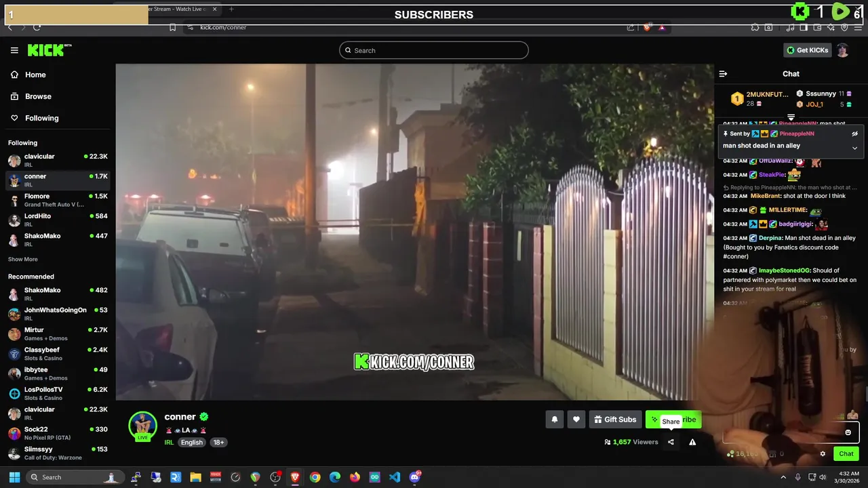868x488 pixels.
Task: Click the 18+ tag
Action: click(218, 443)
